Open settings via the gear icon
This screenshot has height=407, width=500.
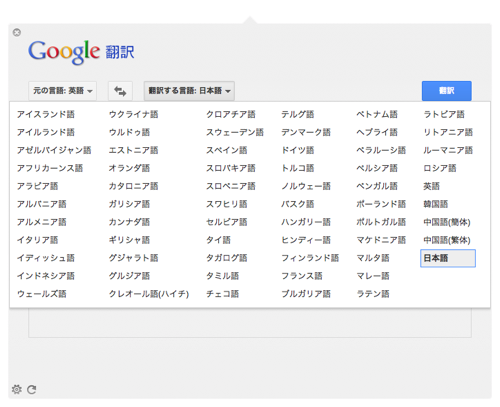17,389
